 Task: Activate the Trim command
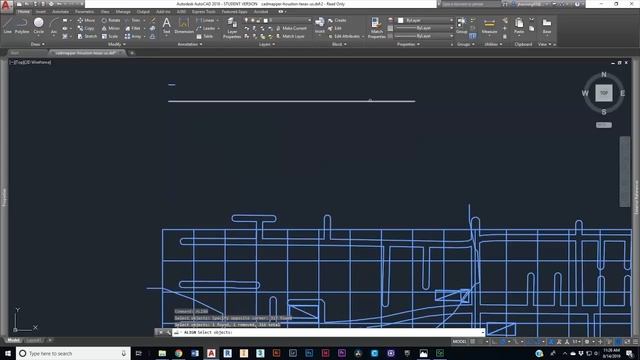[x=133, y=20]
